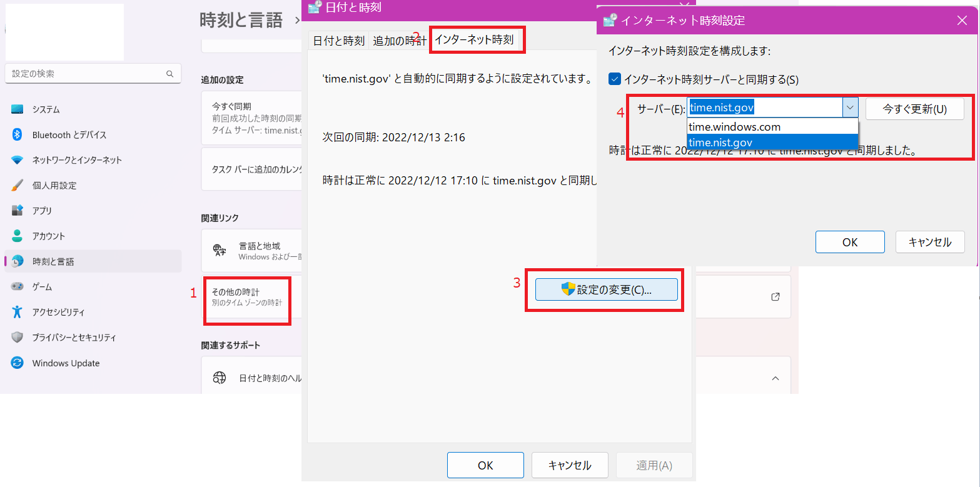
Task: Click キャンセル in 日付と時刻 dialog
Action: click(x=570, y=465)
